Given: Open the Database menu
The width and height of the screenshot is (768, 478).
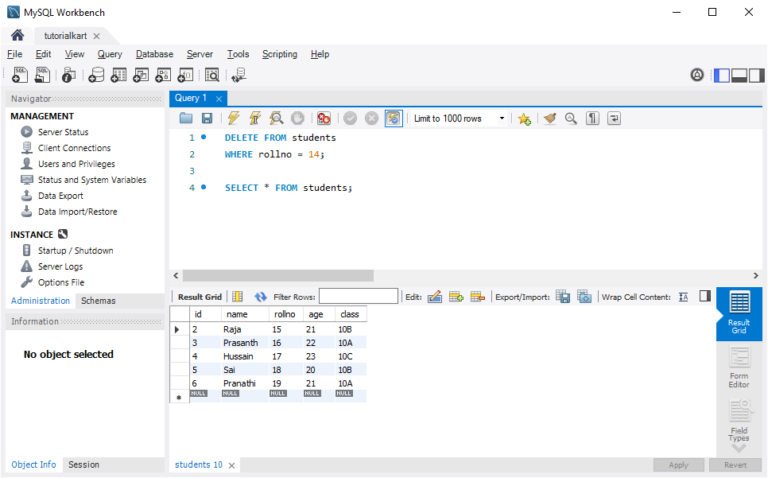Looking at the screenshot, I should (x=154, y=54).
